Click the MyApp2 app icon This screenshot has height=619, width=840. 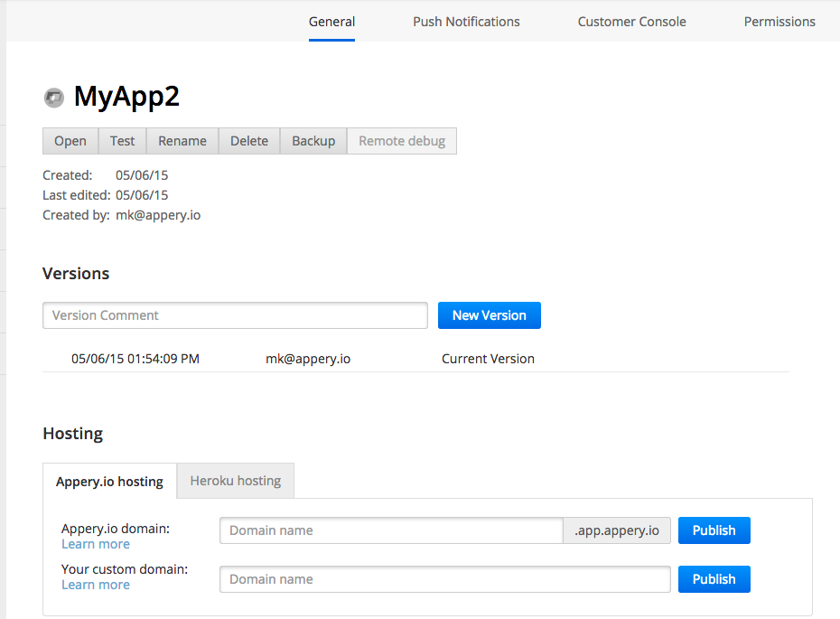click(x=54, y=98)
